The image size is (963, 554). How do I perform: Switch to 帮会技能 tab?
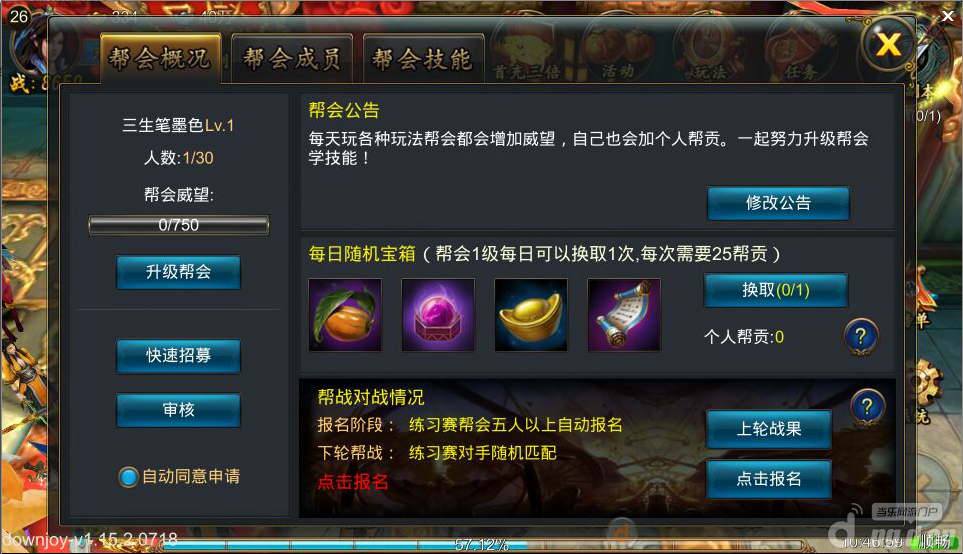coord(423,59)
